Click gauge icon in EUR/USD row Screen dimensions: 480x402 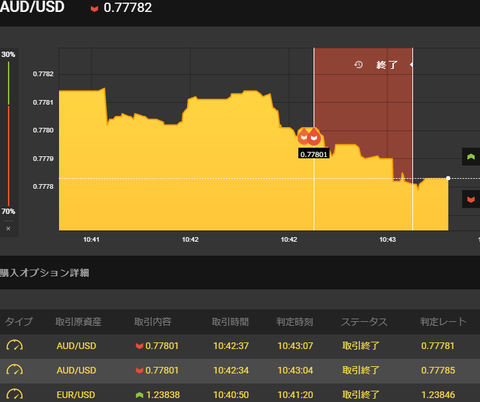15,394
